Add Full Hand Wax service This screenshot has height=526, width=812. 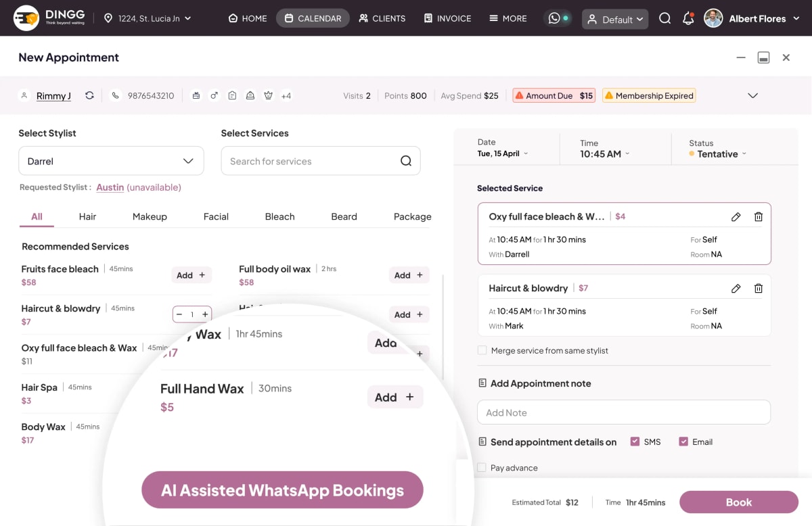click(395, 397)
